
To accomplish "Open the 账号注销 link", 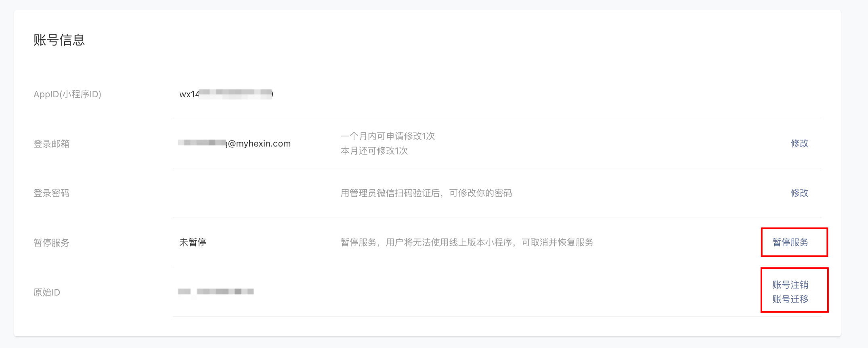I will coord(790,285).
